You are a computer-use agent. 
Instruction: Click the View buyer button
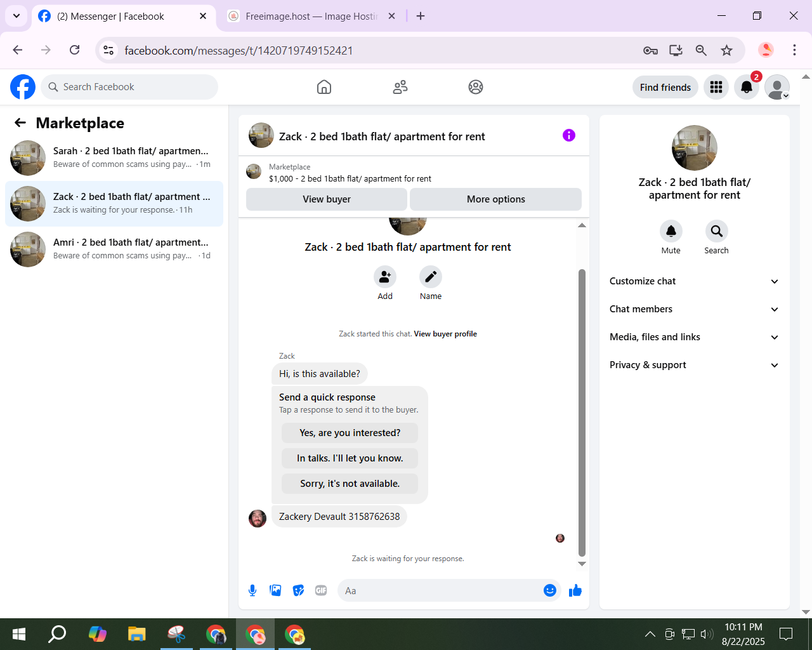coord(327,199)
